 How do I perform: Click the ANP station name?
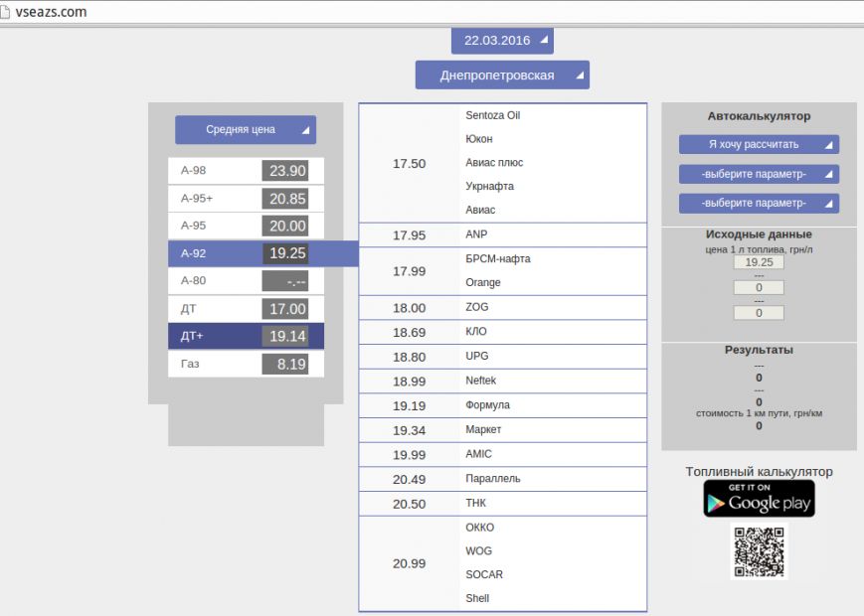[x=476, y=233]
